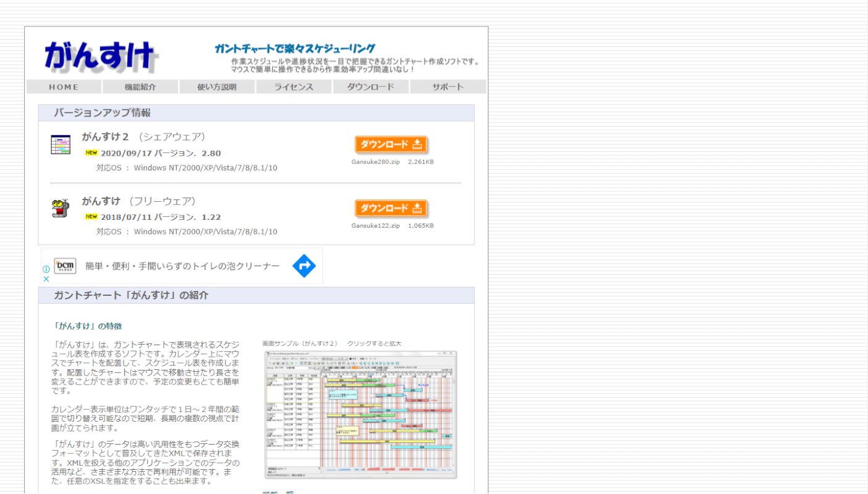Download Gansuke122.zip with orange button
The height and width of the screenshot is (494, 868).
tap(390, 208)
